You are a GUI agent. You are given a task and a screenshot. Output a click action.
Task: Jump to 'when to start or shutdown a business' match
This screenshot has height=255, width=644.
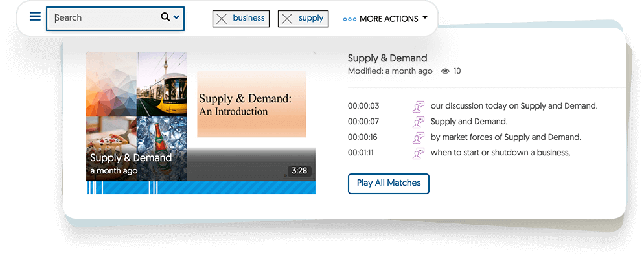click(500, 153)
